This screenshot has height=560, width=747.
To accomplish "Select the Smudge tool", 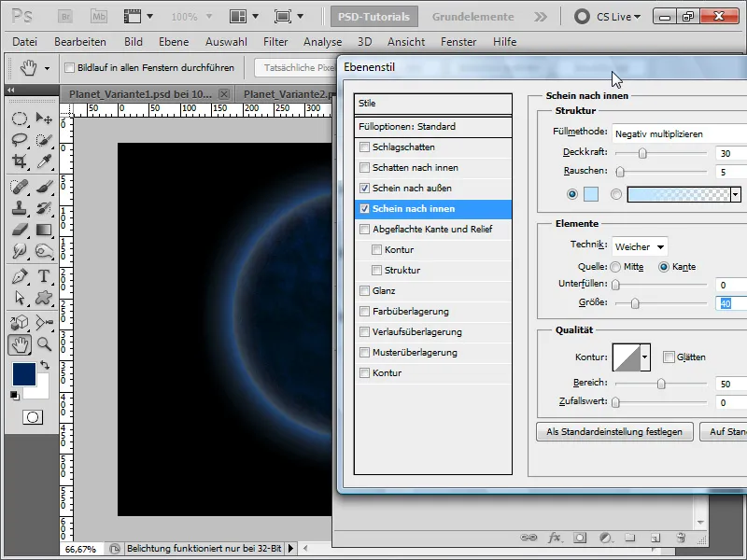I will (19, 250).
